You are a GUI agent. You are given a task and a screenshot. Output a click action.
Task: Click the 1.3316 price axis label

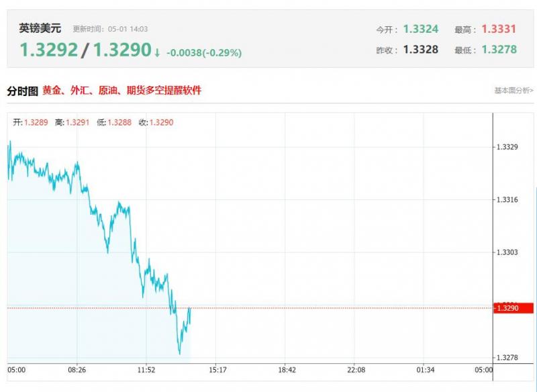506,200
